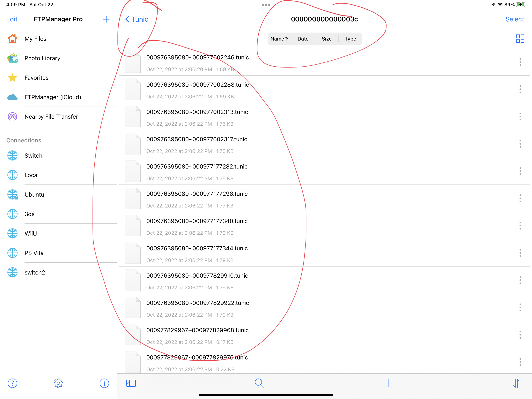This screenshot has height=399, width=532.
Task: Sort files by Date
Action: (x=303, y=39)
